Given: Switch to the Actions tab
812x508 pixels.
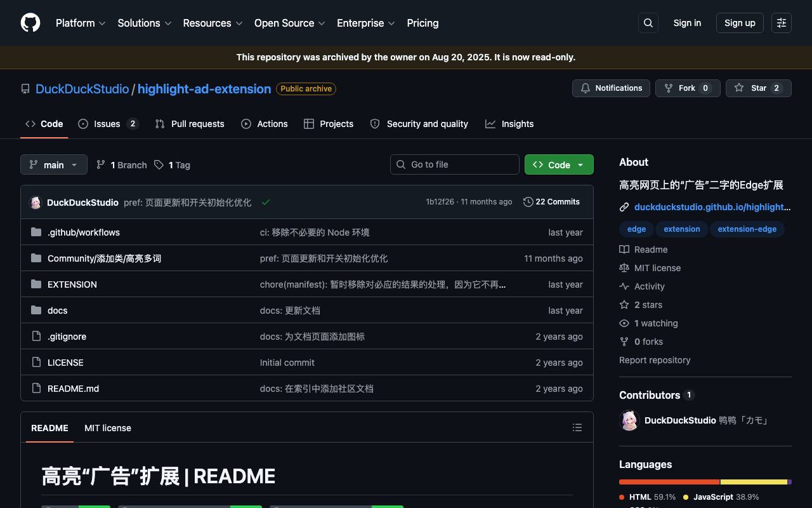Looking at the screenshot, I should tap(265, 124).
